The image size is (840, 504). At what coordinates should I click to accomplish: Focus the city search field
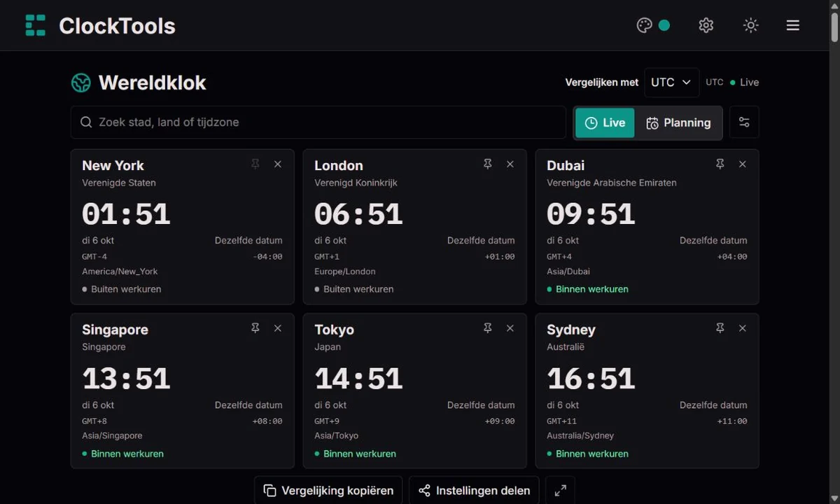click(318, 122)
